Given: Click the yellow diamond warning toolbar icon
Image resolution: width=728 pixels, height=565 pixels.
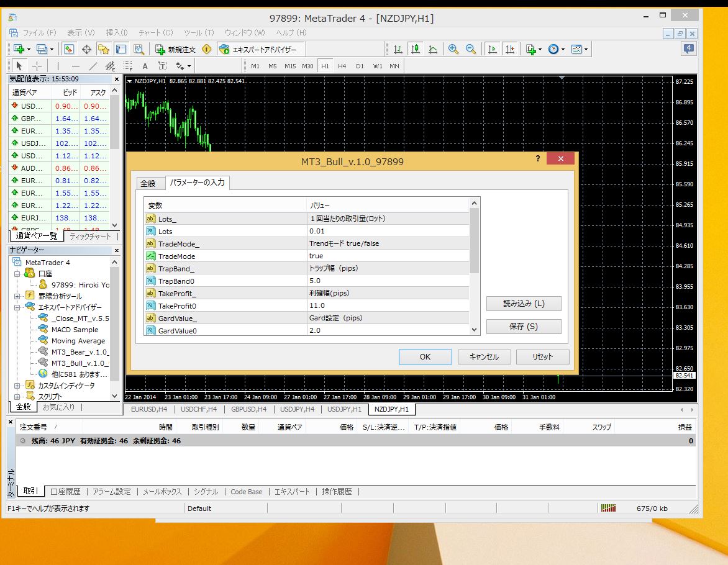Looking at the screenshot, I should (x=207, y=49).
